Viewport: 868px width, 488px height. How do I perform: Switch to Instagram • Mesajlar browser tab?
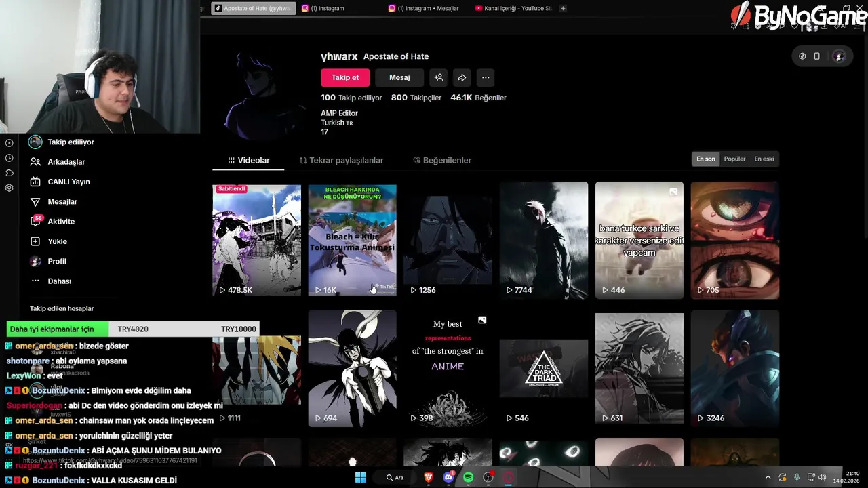[x=428, y=8]
